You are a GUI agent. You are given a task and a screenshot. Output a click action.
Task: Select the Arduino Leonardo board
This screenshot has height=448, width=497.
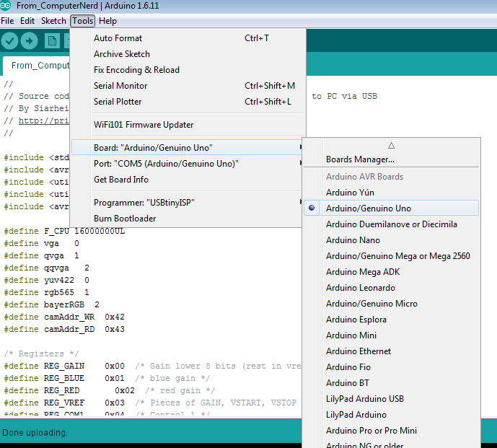coord(392,288)
